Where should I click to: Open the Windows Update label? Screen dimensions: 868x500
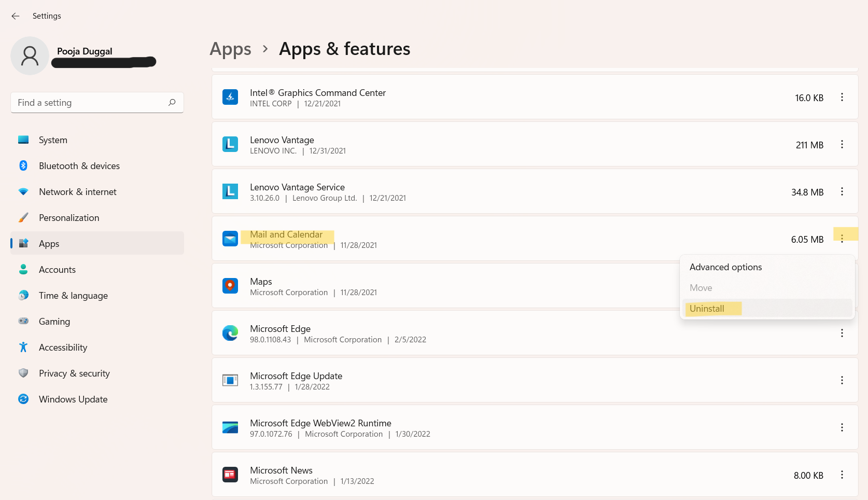click(73, 399)
